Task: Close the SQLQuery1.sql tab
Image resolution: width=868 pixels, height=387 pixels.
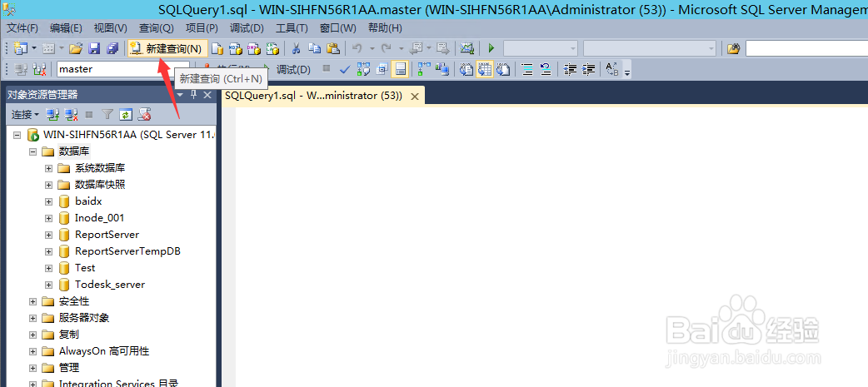Action: 415,97
